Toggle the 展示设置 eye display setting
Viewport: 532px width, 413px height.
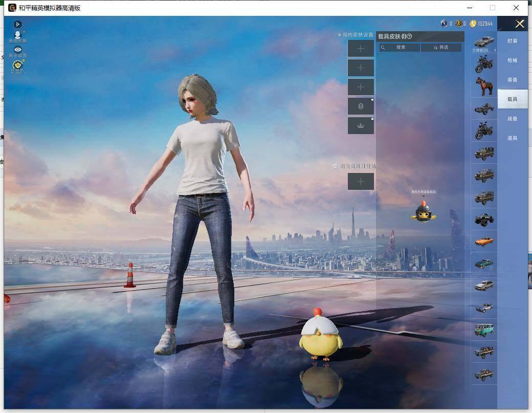click(17, 52)
